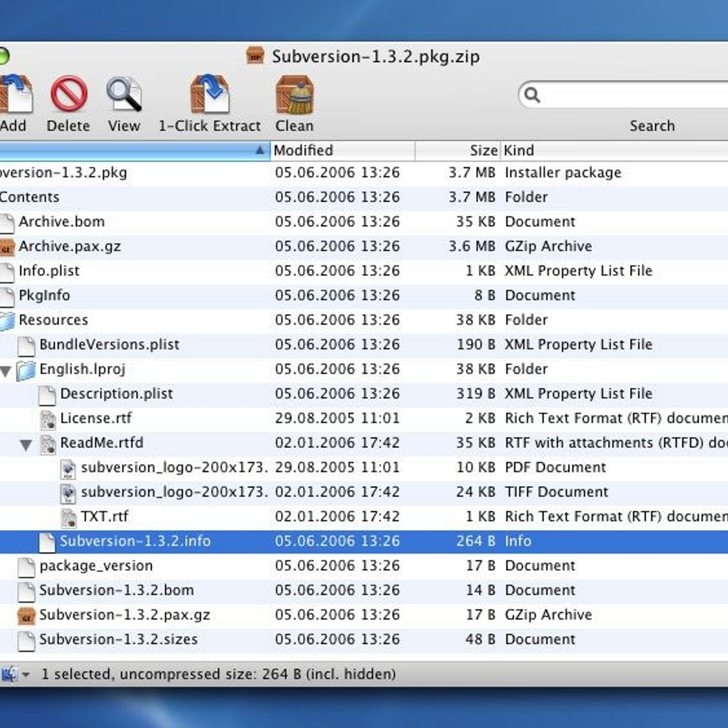Collapse the ReadMe.rtfd disclosure triangle

(x=26, y=445)
